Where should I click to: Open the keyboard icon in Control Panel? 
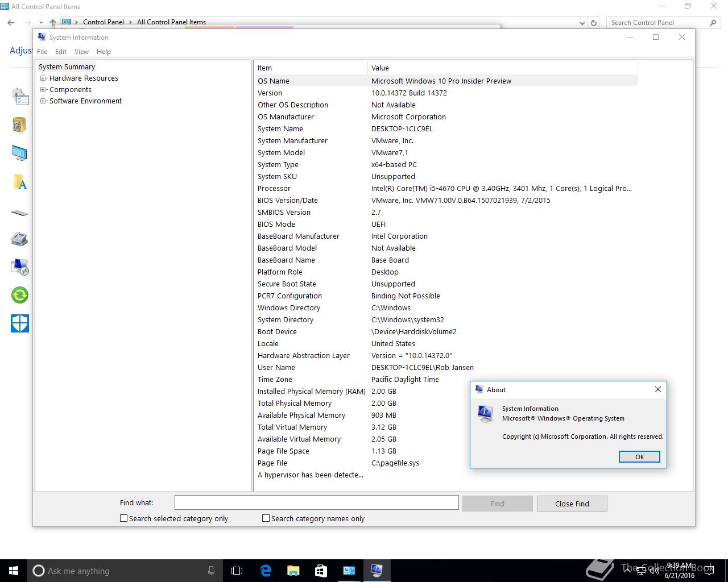click(20, 213)
